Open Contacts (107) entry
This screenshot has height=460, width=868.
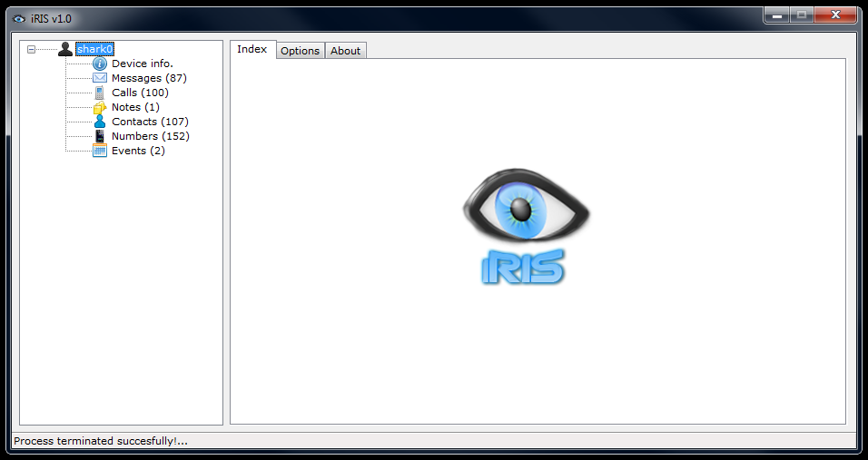pos(150,122)
